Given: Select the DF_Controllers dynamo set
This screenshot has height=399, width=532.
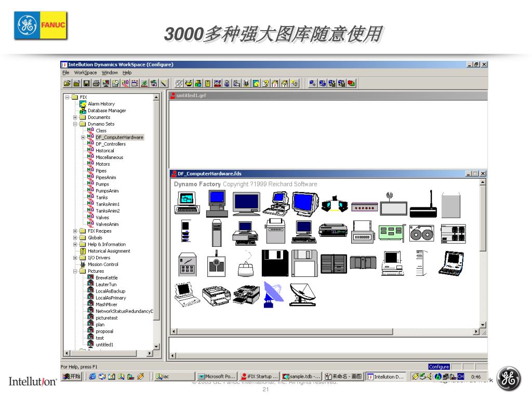Looking at the screenshot, I should tap(111, 144).
